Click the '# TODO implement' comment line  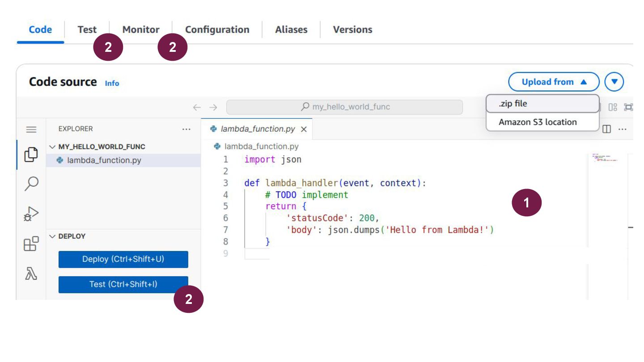pyautogui.click(x=306, y=195)
